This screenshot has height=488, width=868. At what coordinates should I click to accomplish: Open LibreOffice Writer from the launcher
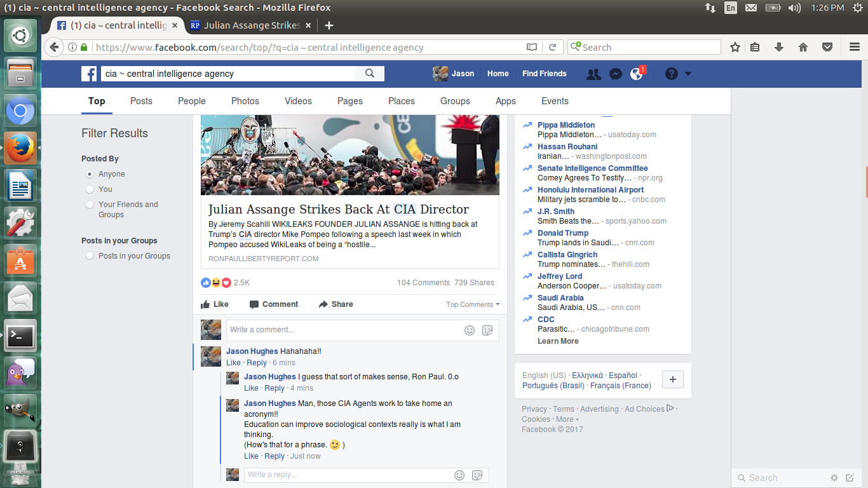pos(20,185)
